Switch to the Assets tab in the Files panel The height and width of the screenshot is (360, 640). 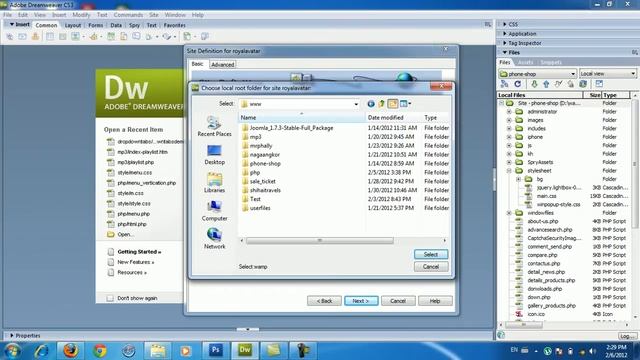click(x=525, y=62)
